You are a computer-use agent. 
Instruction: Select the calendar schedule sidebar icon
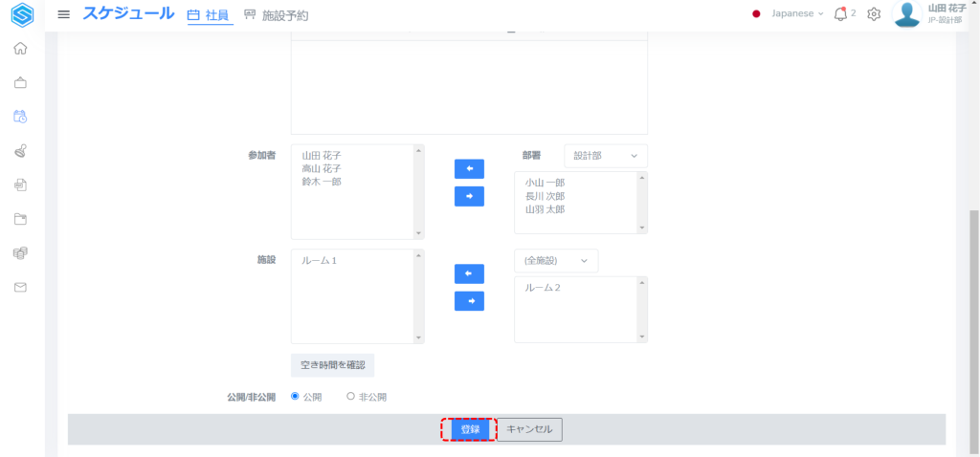pos(20,117)
